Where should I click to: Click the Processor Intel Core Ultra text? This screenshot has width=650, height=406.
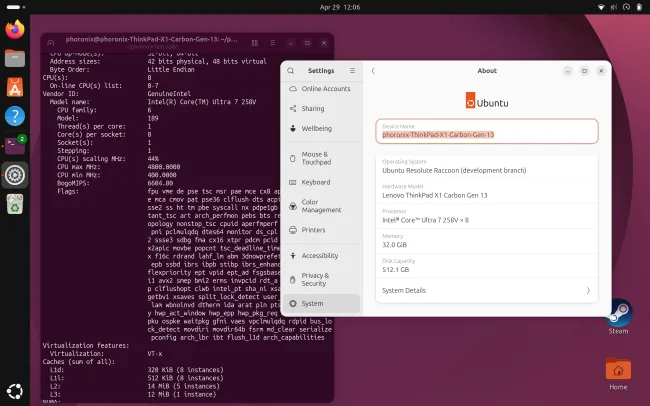click(425, 220)
